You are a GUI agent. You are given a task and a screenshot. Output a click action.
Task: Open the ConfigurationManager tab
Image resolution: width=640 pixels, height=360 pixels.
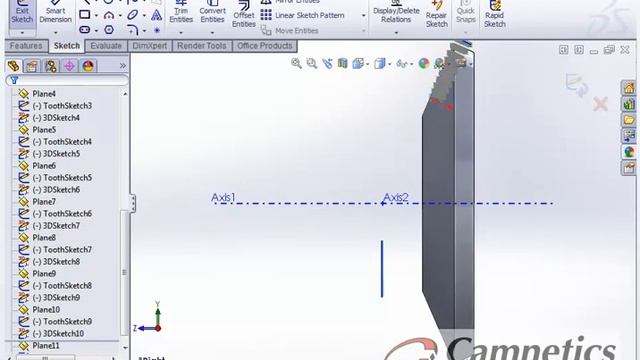pyautogui.click(x=51, y=66)
